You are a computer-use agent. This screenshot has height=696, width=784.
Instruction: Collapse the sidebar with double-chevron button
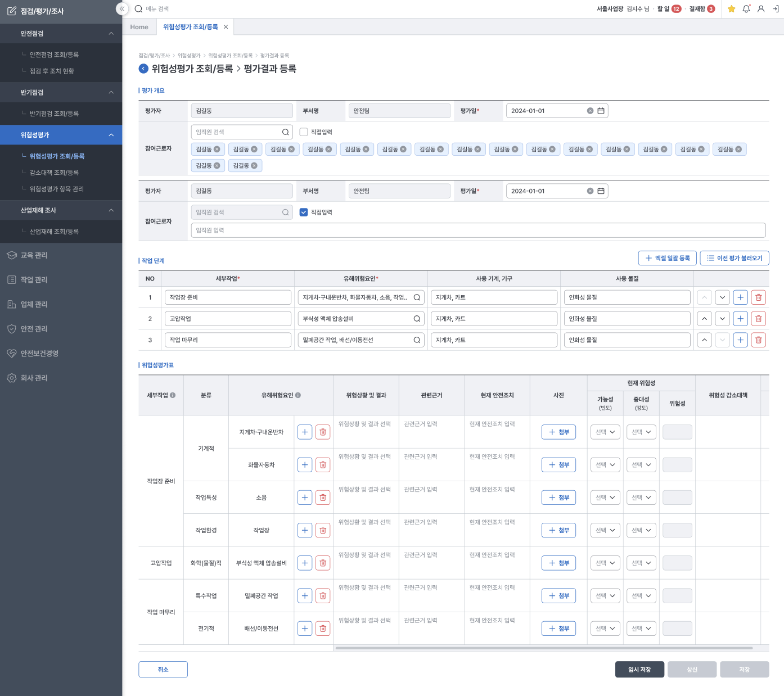122,9
